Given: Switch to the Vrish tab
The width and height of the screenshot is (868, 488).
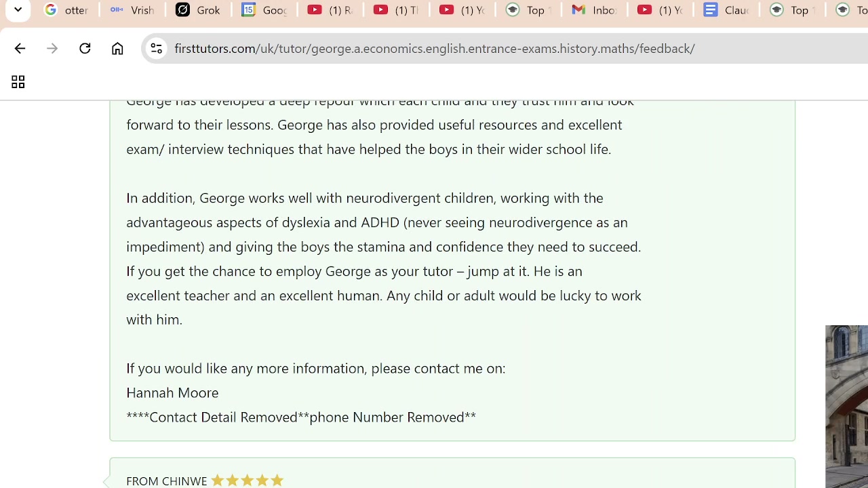Looking at the screenshot, I should [132, 10].
